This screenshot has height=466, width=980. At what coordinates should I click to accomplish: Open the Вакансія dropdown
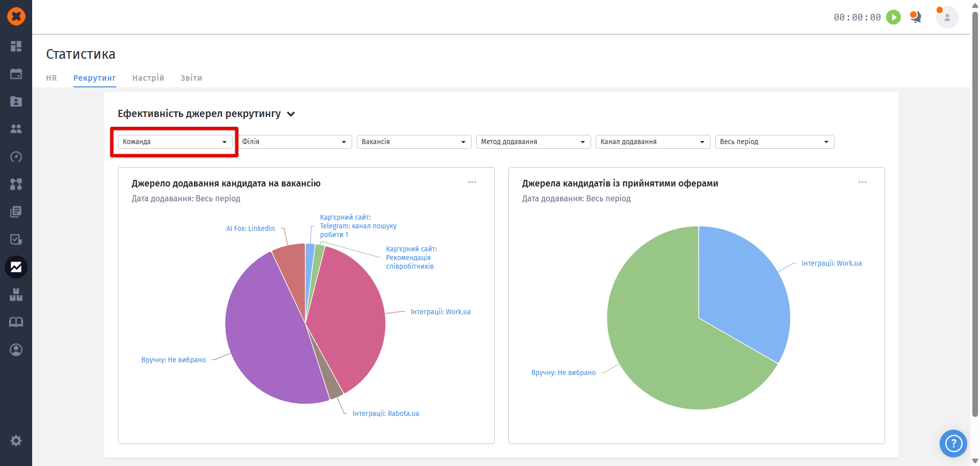click(414, 142)
